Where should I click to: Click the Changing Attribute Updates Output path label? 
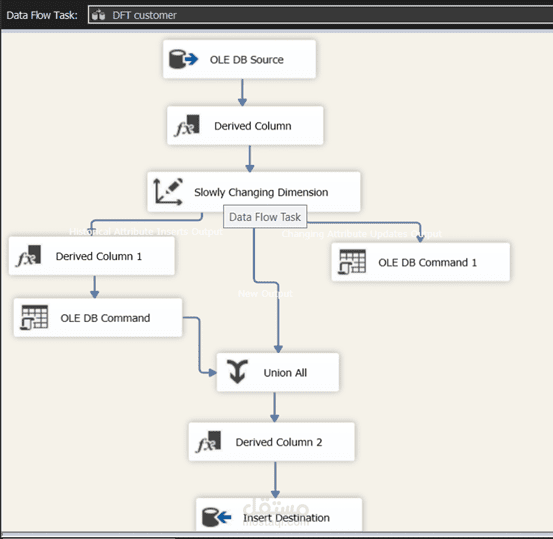[361, 234]
